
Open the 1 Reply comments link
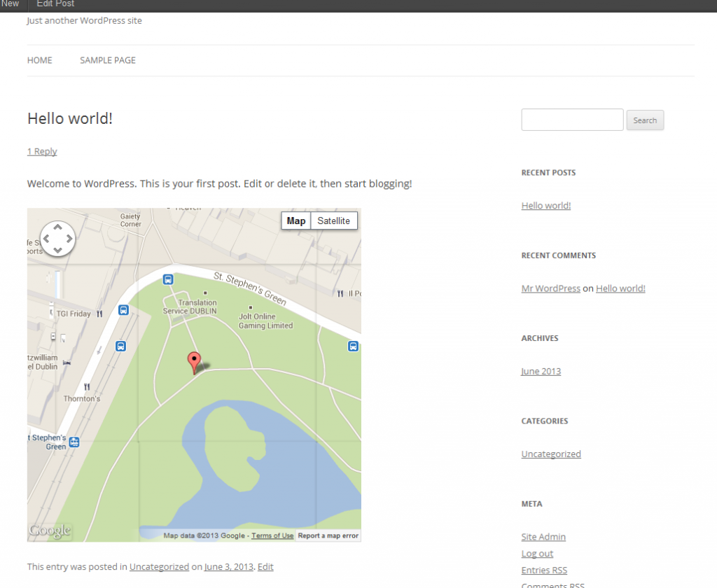(x=42, y=151)
